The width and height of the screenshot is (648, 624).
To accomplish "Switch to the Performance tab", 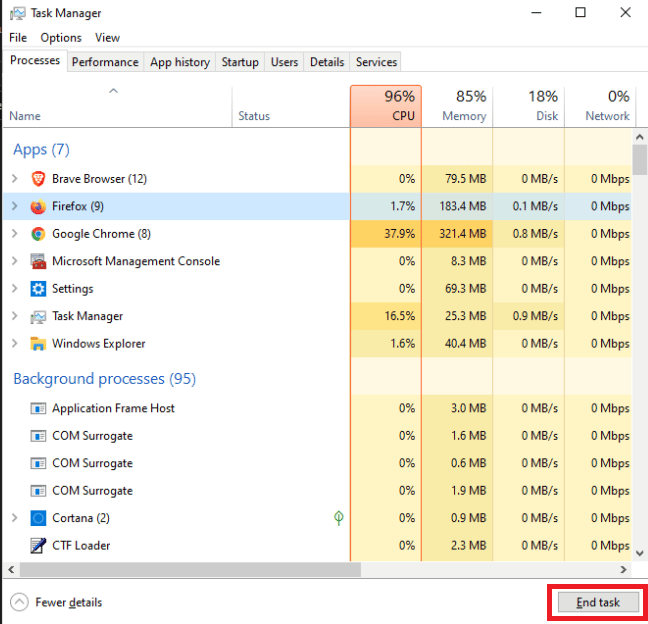I will click(105, 62).
